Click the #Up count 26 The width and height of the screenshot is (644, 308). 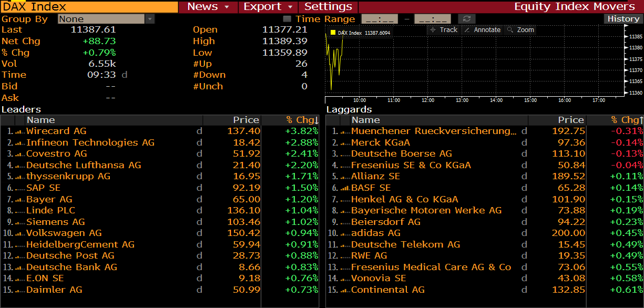[301, 64]
